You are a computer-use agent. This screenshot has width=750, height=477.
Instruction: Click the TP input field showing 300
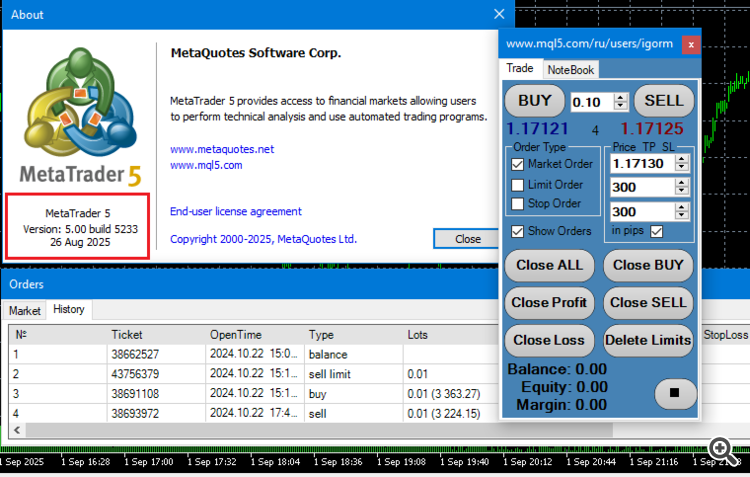643,187
